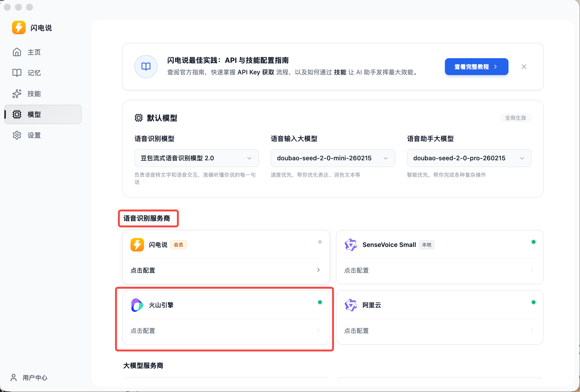The image size is (580, 392).
Task: Open the 语音识别模型 dropdown
Action: (x=197, y=158)
